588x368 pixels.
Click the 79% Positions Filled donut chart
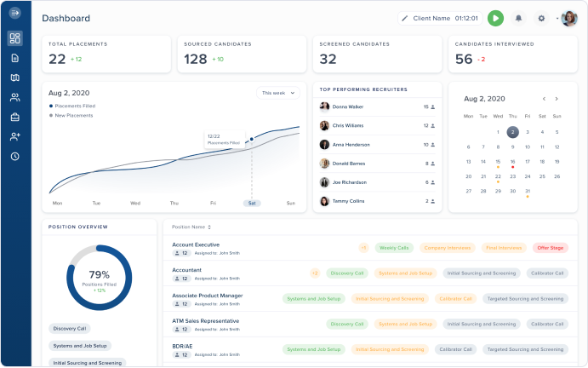99,278
